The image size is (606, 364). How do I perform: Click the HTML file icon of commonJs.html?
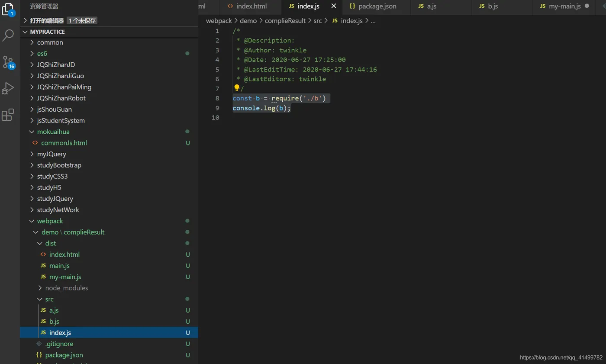(x=35, y=143)
